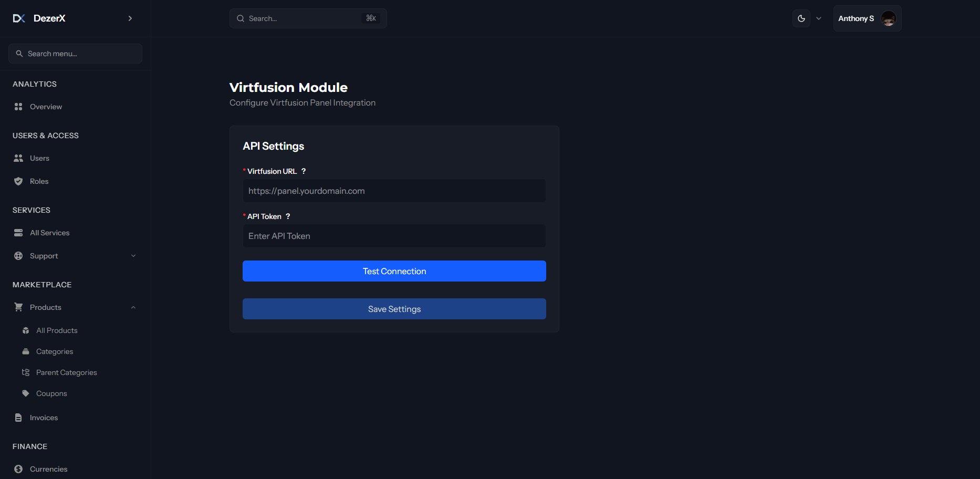Click the Overview grid icon
This screenshot has width=980, height=479.
coord(18,107)
